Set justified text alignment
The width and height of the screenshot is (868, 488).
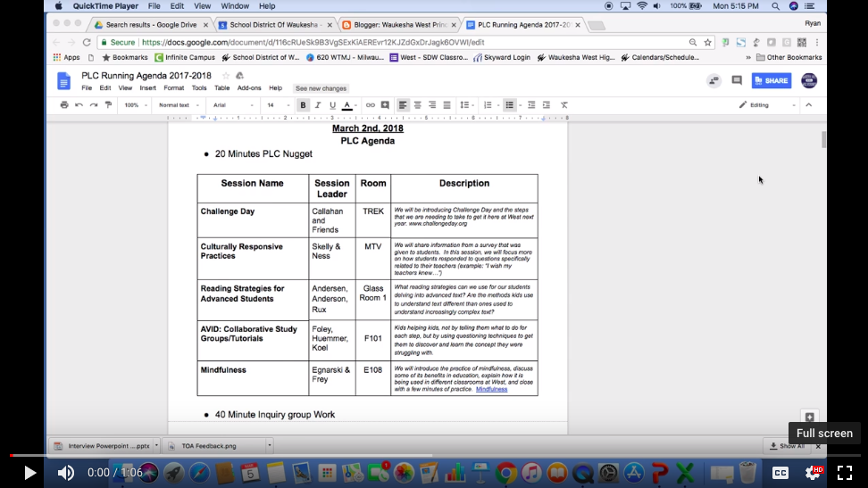point(447,105)
